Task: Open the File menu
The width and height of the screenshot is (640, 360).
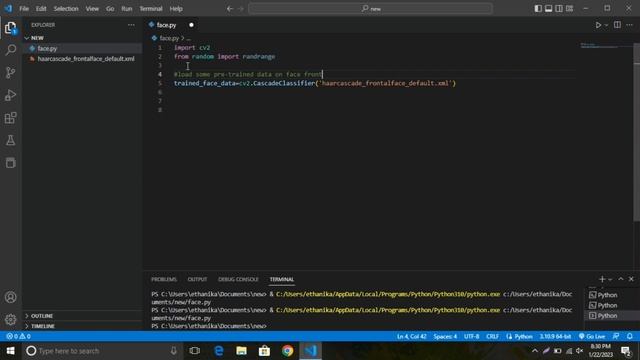Action: coord(24,9)
